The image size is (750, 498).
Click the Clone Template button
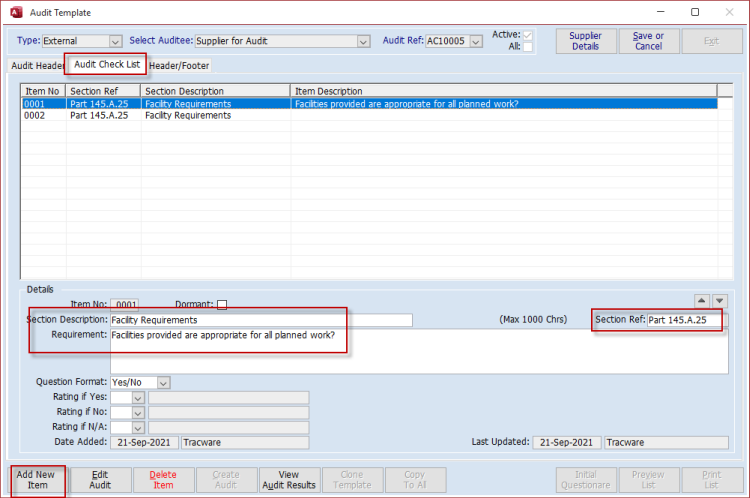[353, 480]
